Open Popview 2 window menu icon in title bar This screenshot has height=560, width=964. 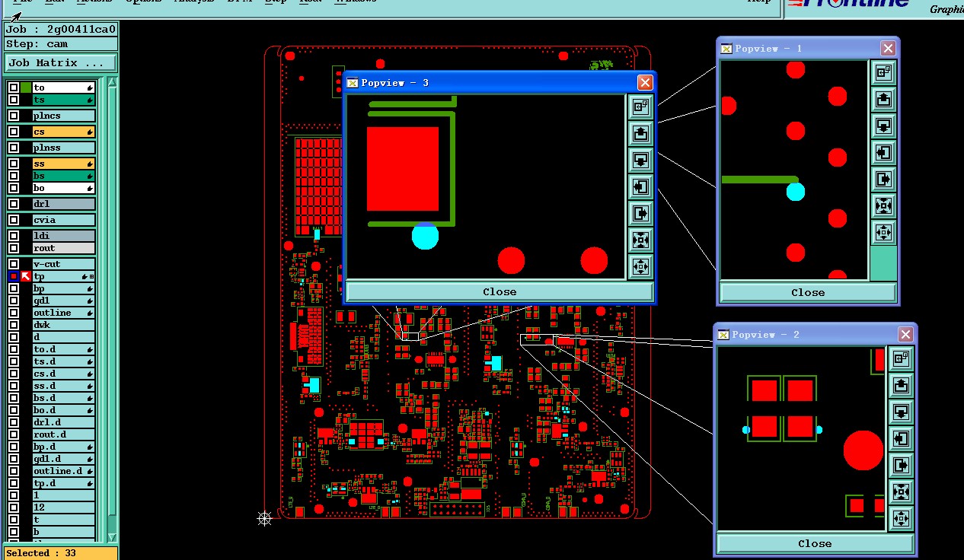point(723,334)
